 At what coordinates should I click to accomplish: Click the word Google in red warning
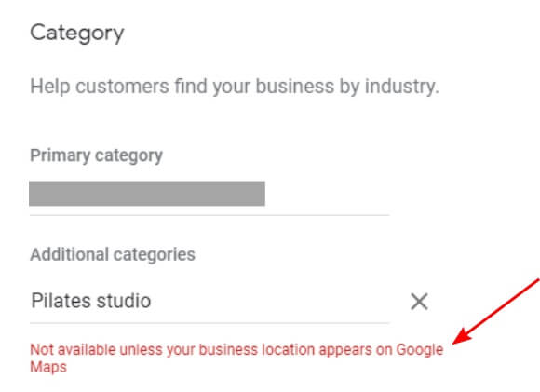click(420, 350)
